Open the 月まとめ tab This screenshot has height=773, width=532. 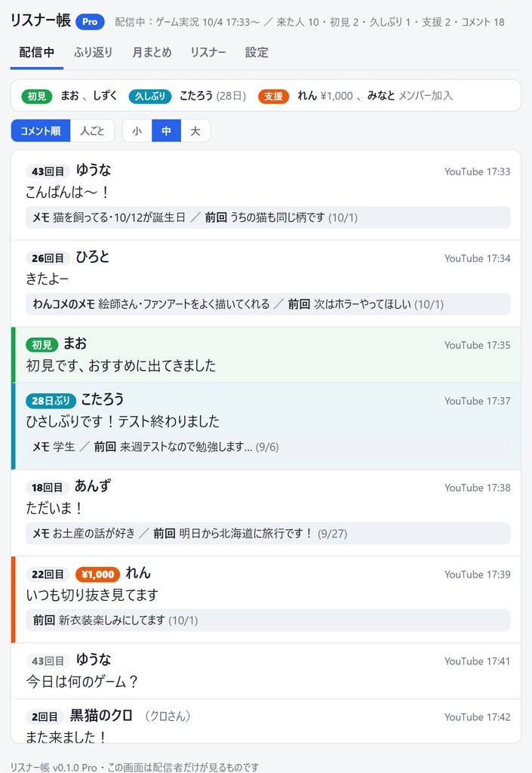[152, 52]
